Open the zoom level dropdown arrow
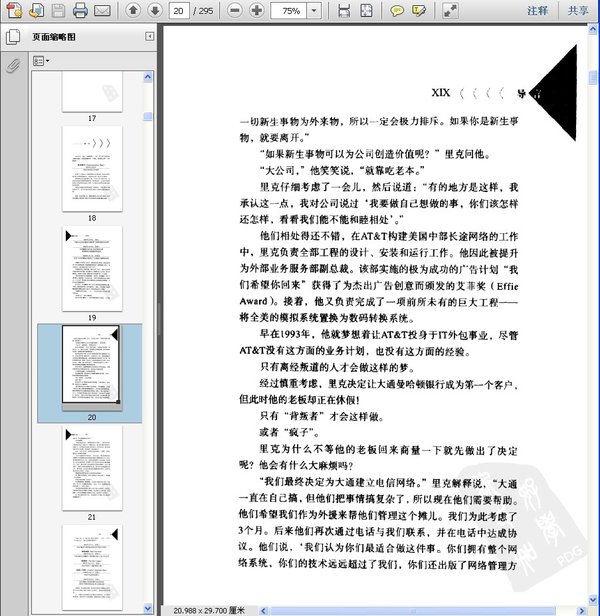This screenshot has height=616, width=600. [314, 11]
